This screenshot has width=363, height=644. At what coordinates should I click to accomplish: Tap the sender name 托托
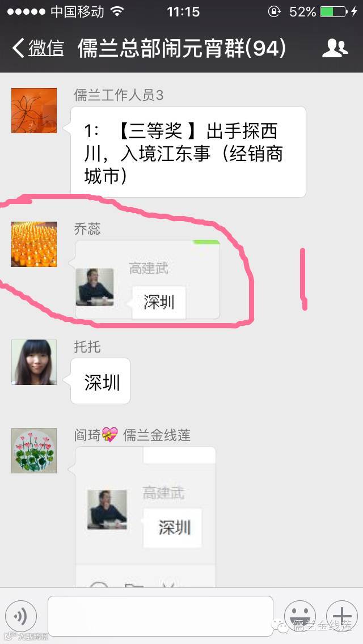click(87, 347)
